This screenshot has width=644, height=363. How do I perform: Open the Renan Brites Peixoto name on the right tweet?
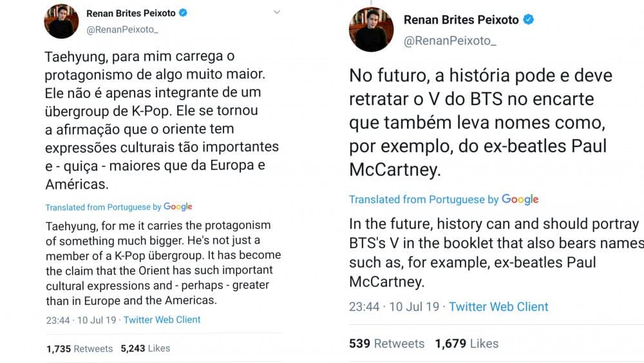(460, 20)
